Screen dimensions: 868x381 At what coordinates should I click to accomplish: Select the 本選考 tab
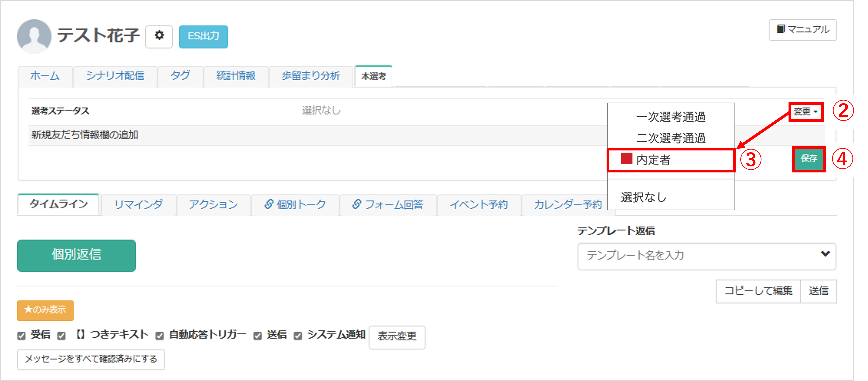point(373,76)
